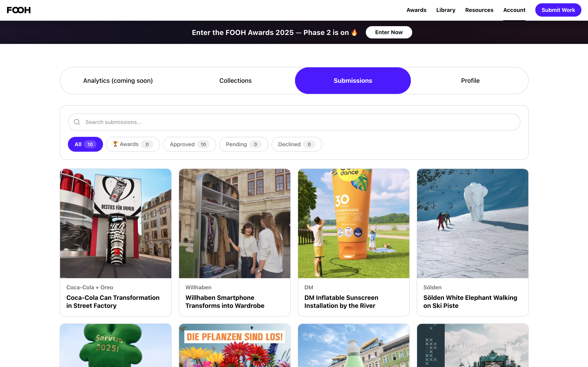This screenshot has height=367, width=588.
Task: Open the Coca-Cola + Oreo submission thumbnail
Action: [116, 224]
